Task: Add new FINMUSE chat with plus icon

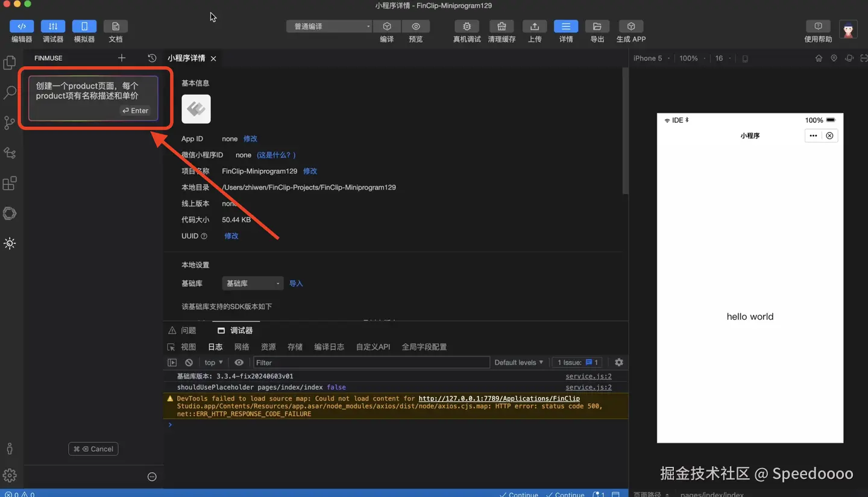Action: 122,58
